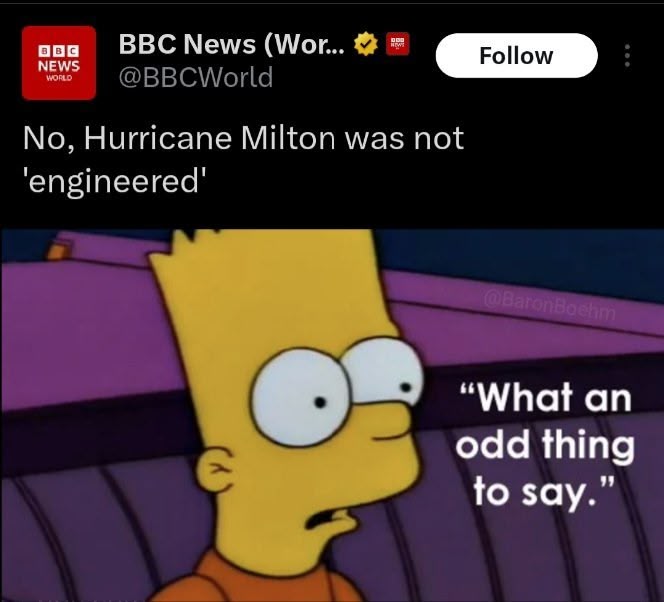Click the "What an odd thing to say." caption
The height and width of the screenshot is (602, 664).
click(x=545, y=444)
